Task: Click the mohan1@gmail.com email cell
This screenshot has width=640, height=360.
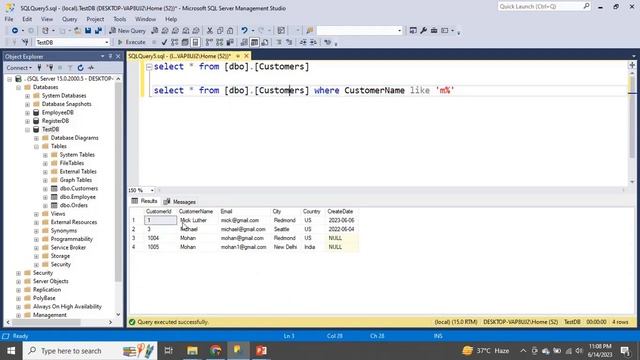Action: [243, 247]
